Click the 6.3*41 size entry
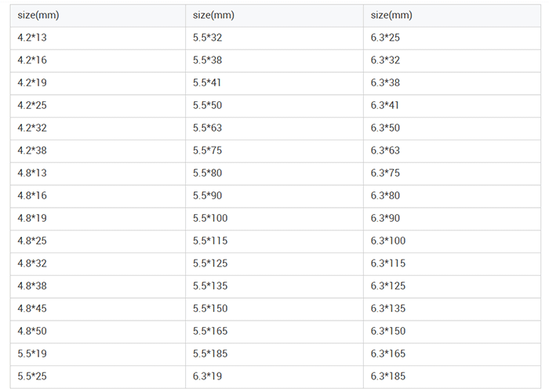This screenshot has width=549, height=392. 385,106
